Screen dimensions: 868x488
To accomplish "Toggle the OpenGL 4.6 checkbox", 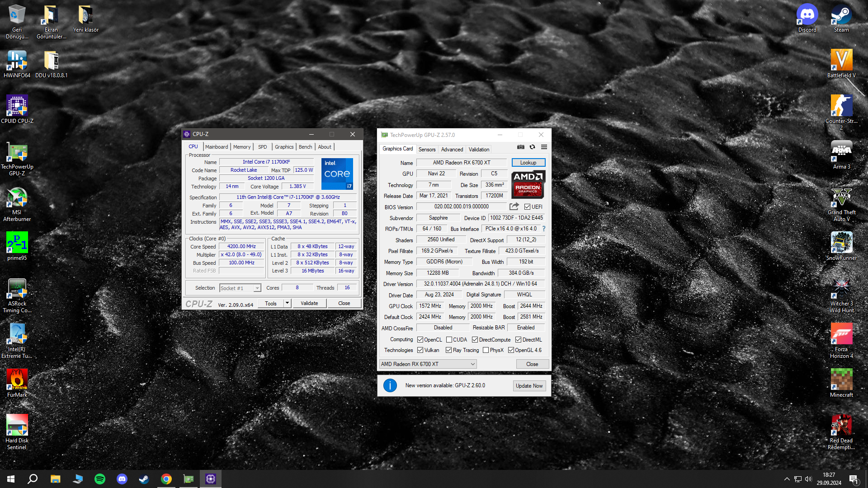I will [x=511, y=350].
